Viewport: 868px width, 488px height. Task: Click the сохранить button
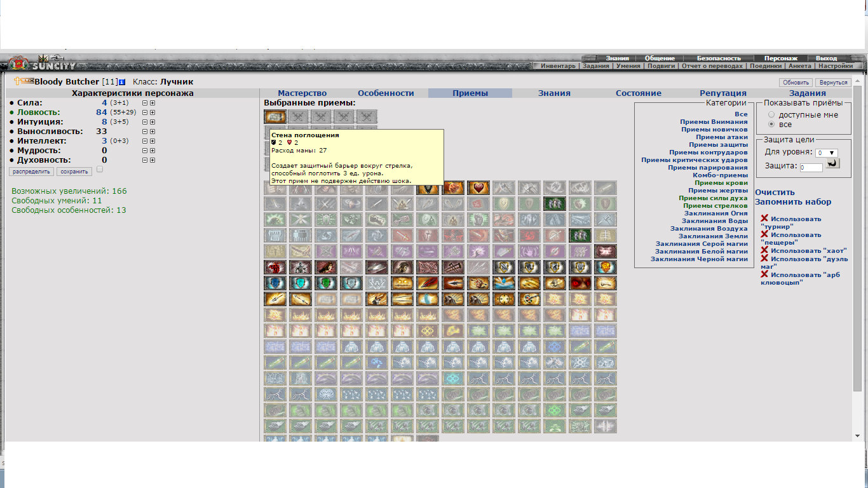tap(74, 172)
